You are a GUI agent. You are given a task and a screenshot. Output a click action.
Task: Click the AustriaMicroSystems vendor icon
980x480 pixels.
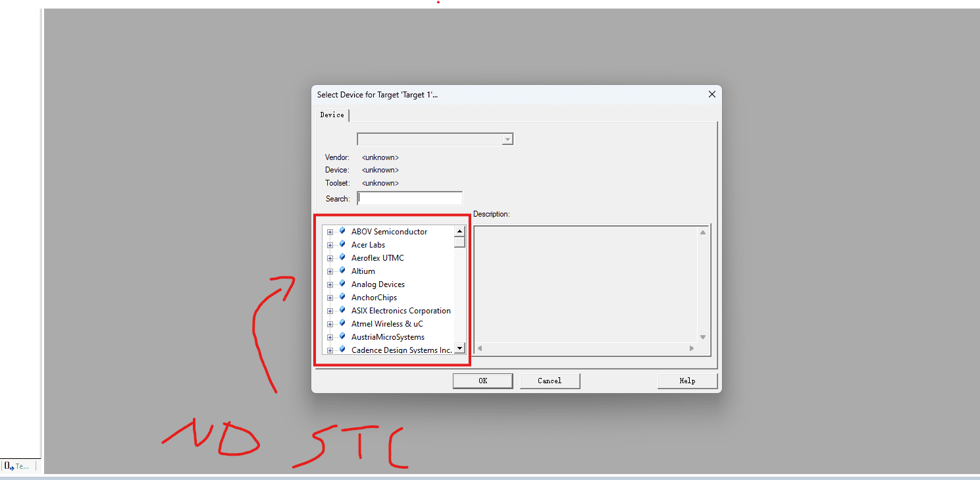tap(342, 336)
